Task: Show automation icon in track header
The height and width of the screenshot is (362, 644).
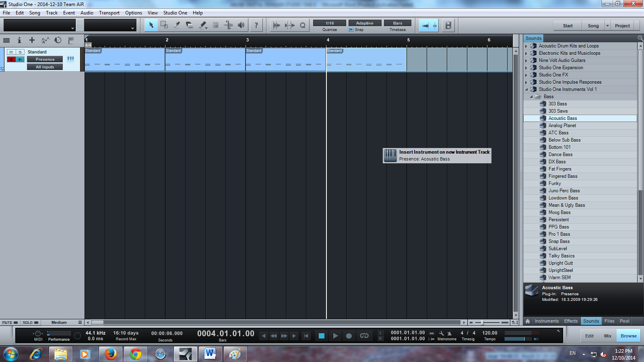Action: [x=45, y=40]
